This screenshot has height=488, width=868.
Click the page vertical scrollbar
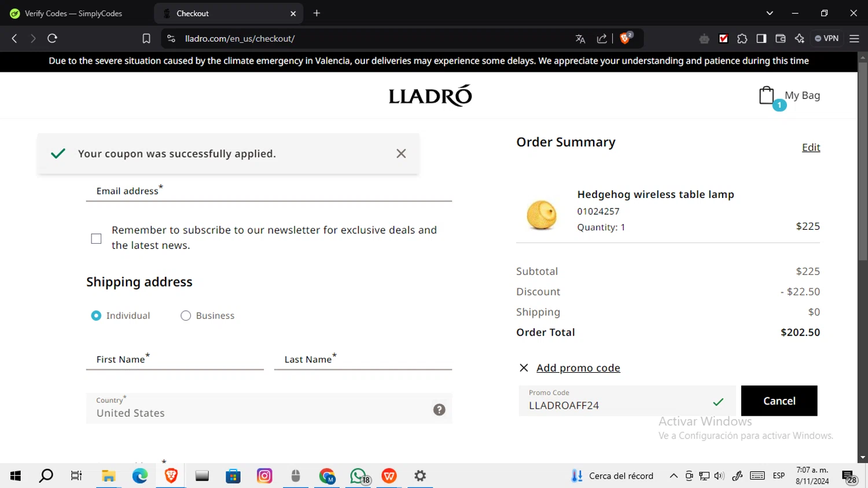tap(863, 162)
